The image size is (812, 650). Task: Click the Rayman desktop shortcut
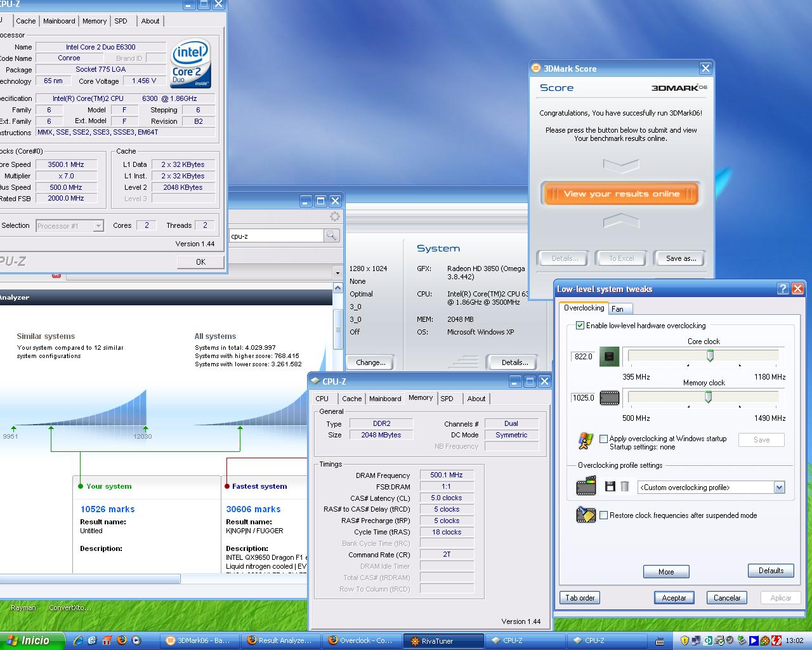coord(23,607)
